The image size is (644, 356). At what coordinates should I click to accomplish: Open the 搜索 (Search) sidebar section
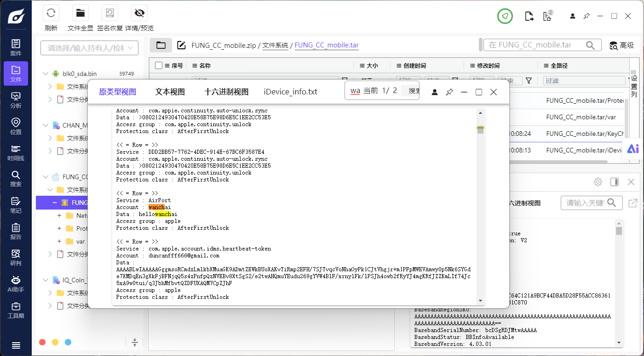pyautogui.click(x=16, y=179)
